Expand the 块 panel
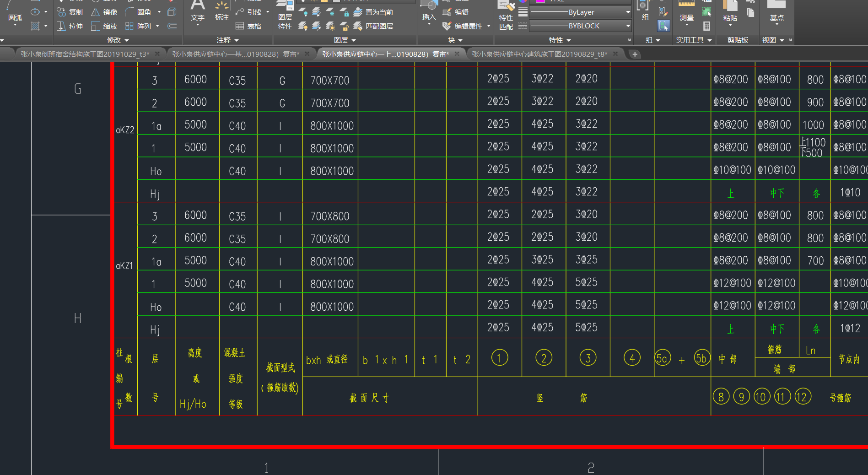This screenshot has width=868, height=475. click(455, 40)
